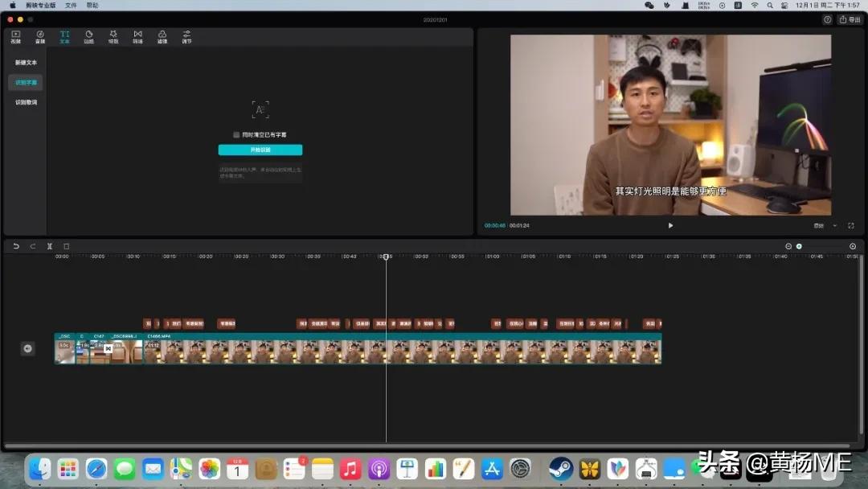The height and width of the screenshot is (489, 868).
Task: Open the 音频 (Audio) media panel
Action: pyautogui.click(x=39, y=35)
